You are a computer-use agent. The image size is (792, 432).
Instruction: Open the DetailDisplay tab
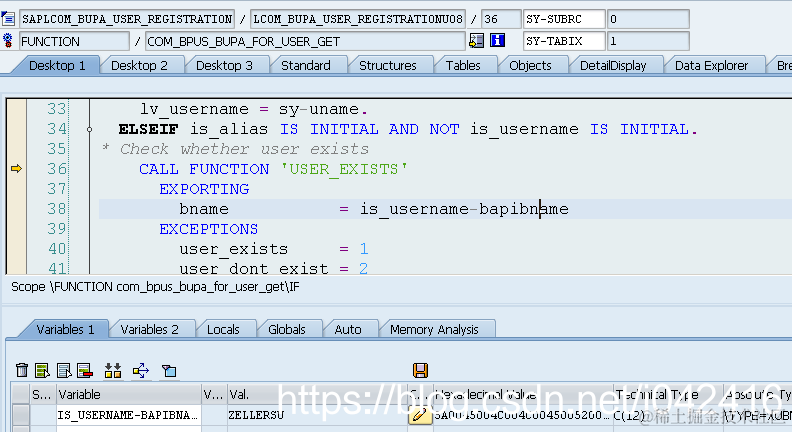tap(613, 66)
